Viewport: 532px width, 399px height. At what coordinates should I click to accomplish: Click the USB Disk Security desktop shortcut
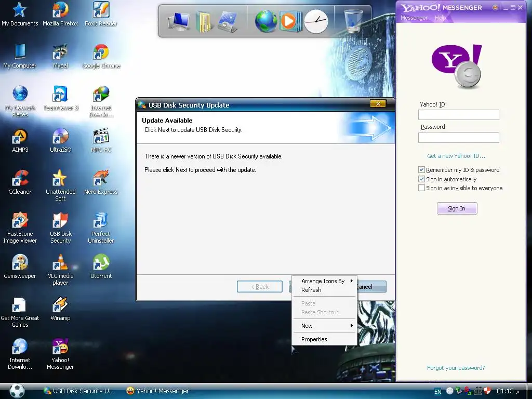(x=60, y=228)
